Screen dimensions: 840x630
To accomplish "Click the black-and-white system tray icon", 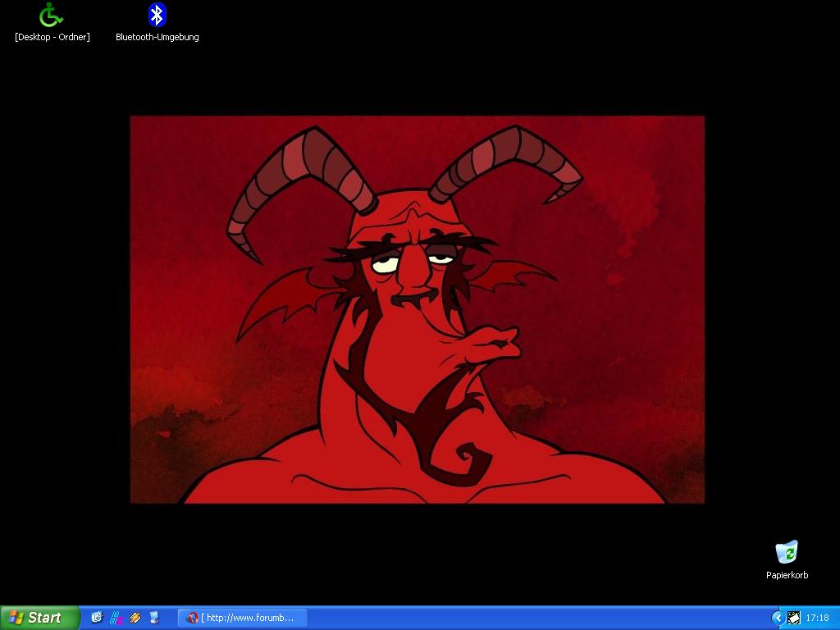I will click(793, 619).
